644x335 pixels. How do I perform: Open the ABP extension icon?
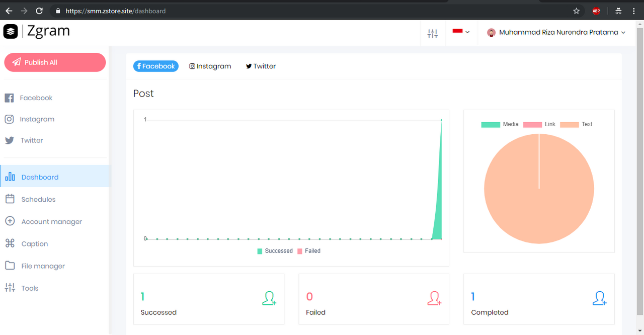click(x=596, y=11)
